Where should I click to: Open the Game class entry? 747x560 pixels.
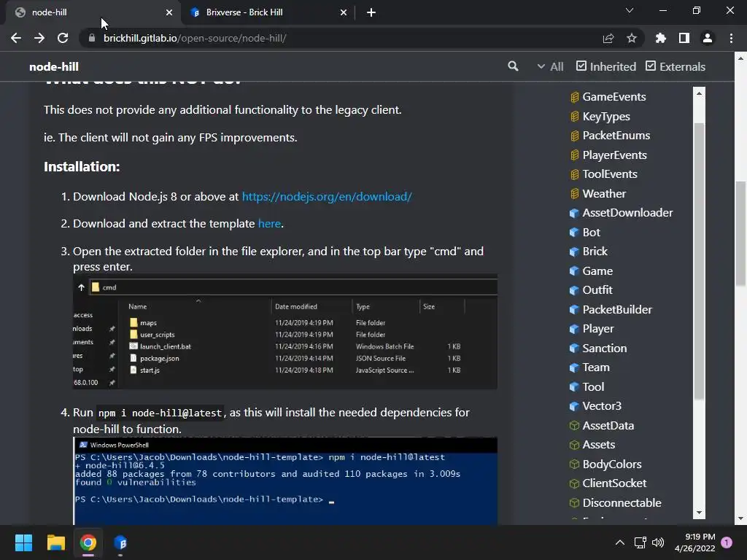[591, 271]
